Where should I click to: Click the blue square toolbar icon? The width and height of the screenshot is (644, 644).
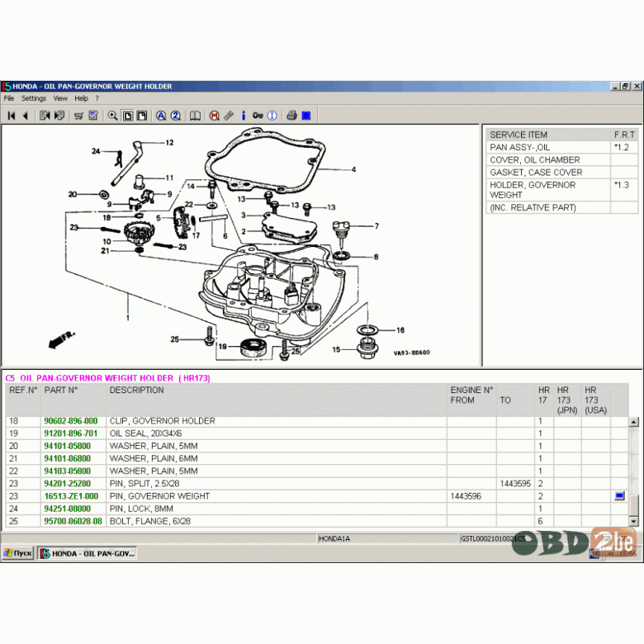pyautogui.click(x=306, y=116)
